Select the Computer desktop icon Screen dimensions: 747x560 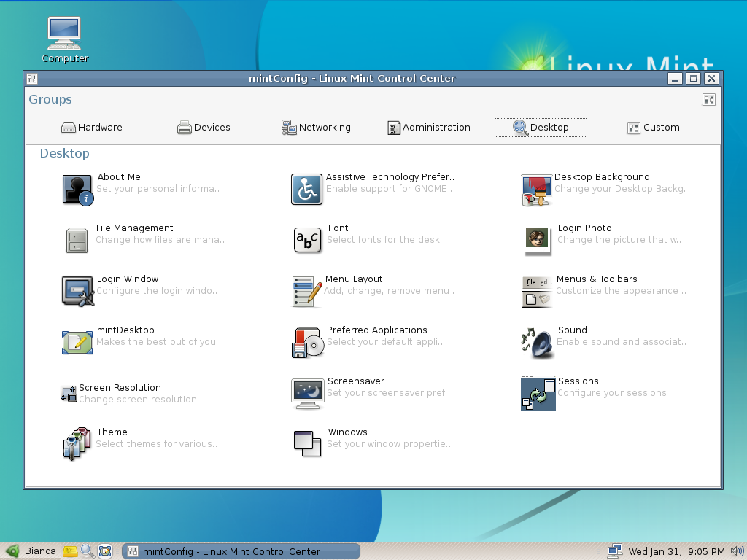point(65,40)
